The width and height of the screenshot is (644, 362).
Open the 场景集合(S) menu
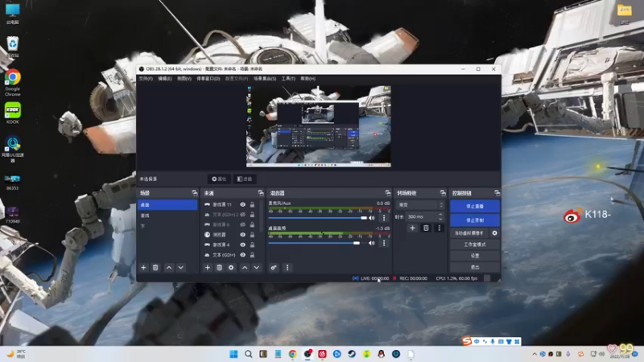tap(265, 78)
